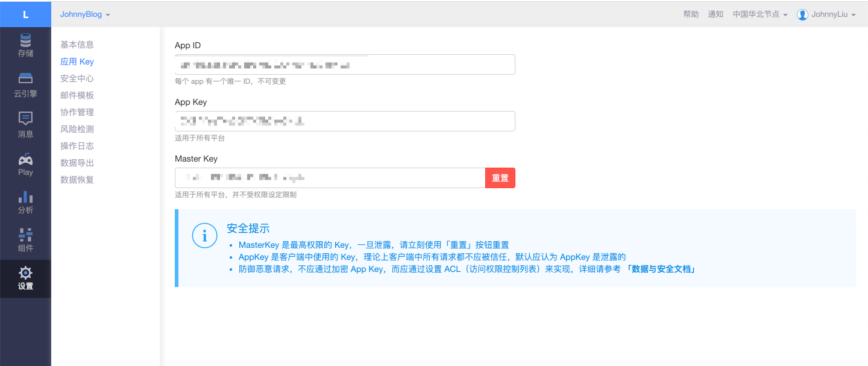
Task: Click 通知 in the top bar
Action: (715, 14)
